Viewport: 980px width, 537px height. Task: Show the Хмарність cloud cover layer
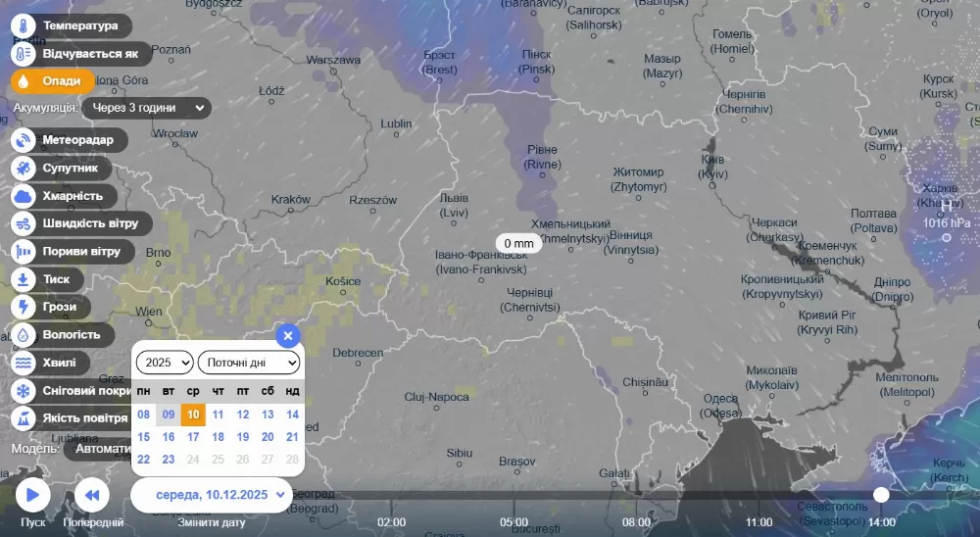pos(24,196)
